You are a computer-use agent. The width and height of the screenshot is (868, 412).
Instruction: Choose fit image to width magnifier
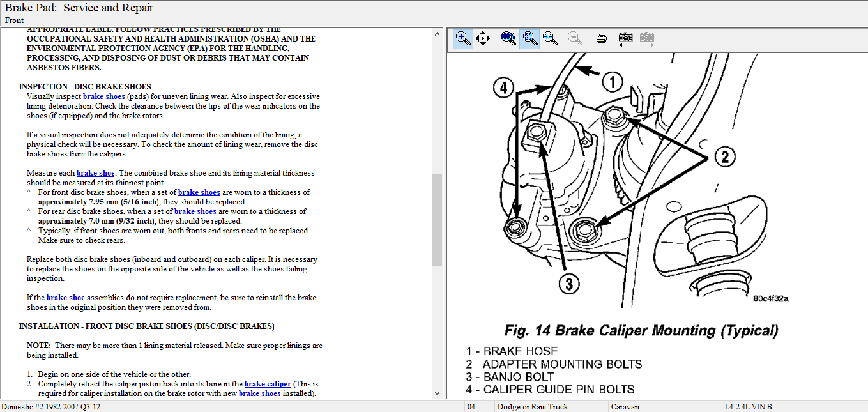[550, 39]
